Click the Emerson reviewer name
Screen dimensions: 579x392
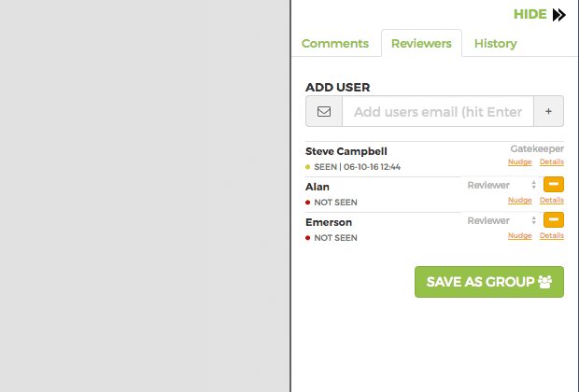[329, 222]
